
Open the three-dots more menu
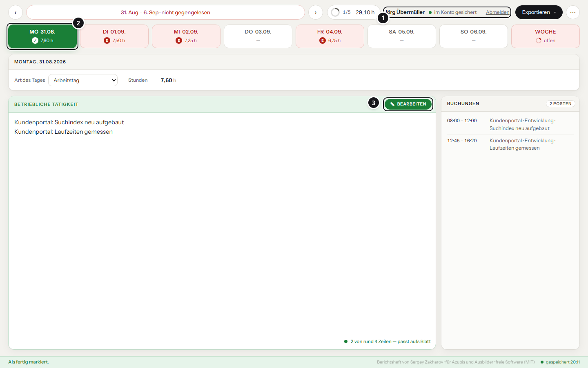click(573, 12)
